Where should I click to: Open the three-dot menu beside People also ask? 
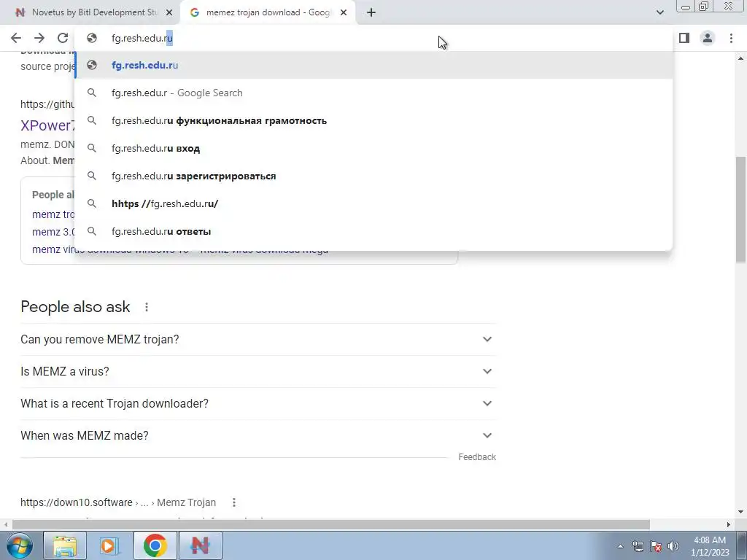coord(147,307)
